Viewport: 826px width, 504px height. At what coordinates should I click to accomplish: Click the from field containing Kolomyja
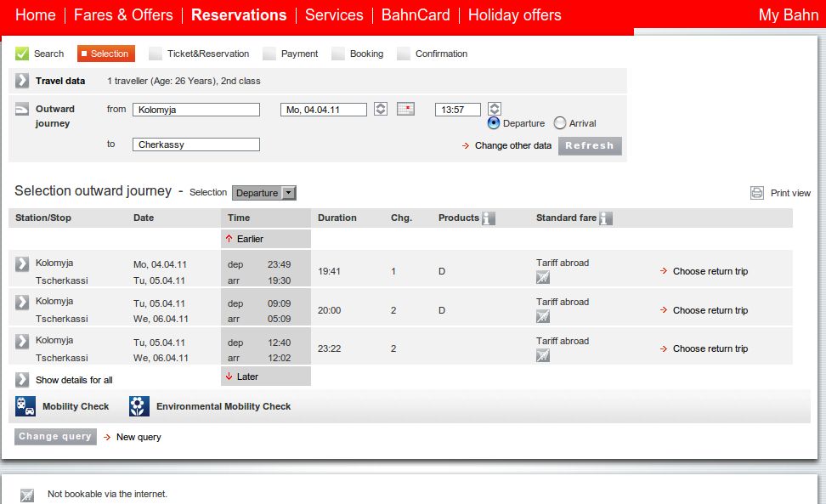[196, 110]
